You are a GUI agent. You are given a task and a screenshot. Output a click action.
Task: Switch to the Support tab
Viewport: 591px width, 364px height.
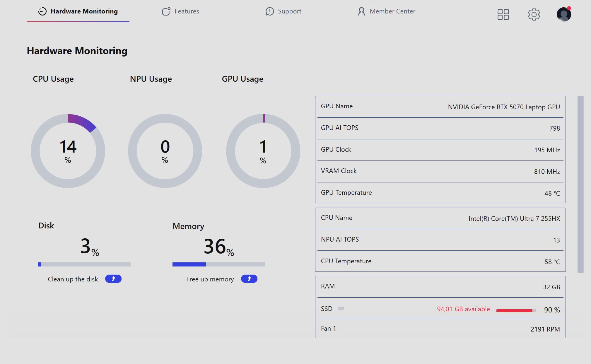(283, 11)
